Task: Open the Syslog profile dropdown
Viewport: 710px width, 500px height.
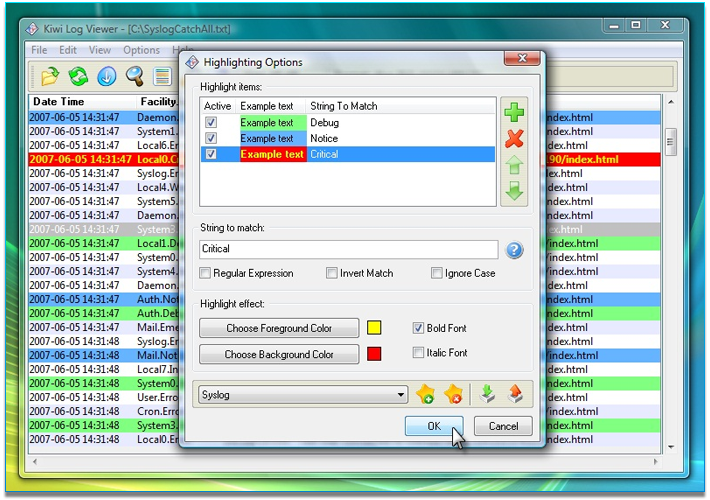Action: click(303, 394)
